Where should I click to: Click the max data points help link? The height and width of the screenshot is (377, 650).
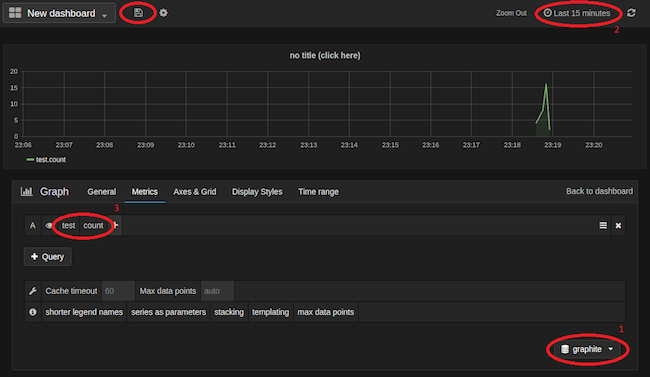pos(326,312)
